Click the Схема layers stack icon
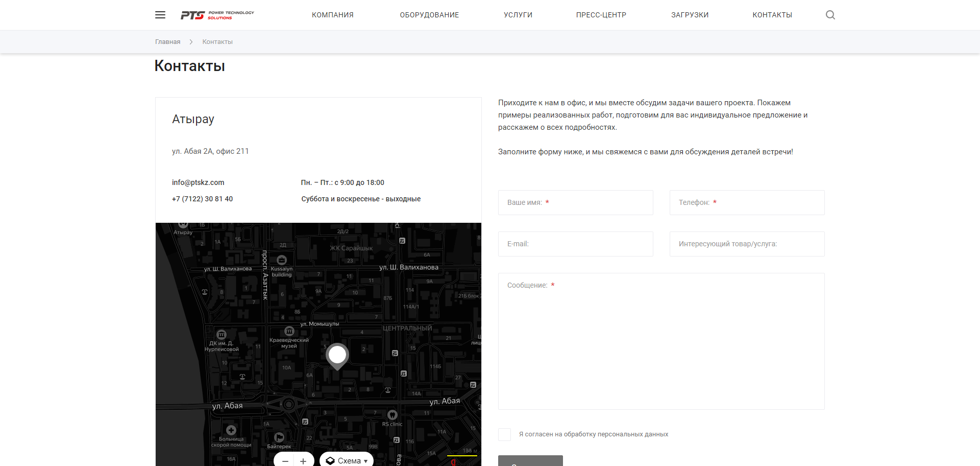Viewport: 980px width, 466px height. pyautogui.click(x=330, y=461)
